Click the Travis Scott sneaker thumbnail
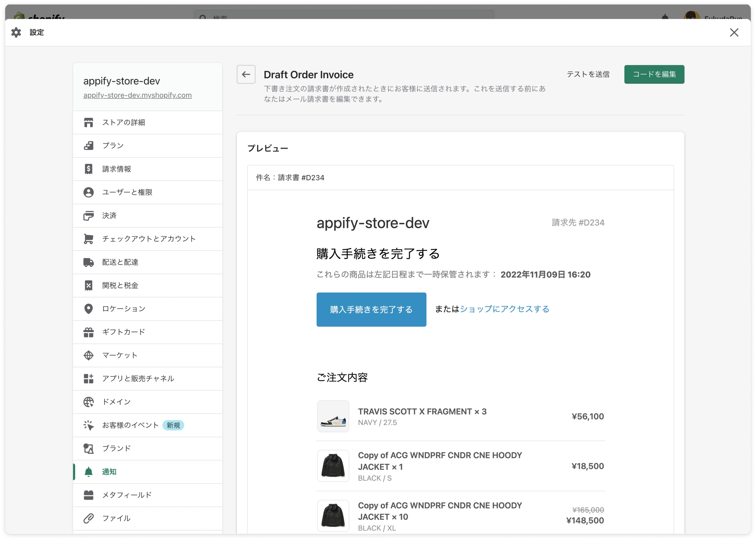Viewport: 756px width, 540px height. click(x=333, y=416)
